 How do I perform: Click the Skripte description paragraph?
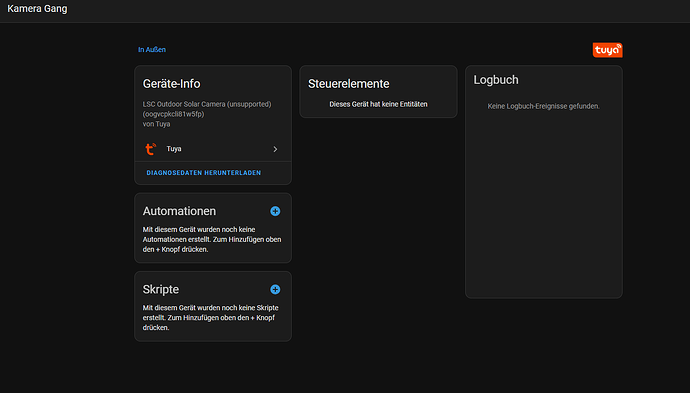(x=211, y=318)
